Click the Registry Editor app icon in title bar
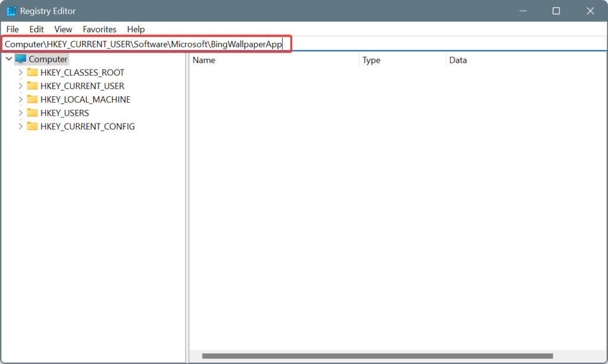608x364 pixels. pos(11,11)
